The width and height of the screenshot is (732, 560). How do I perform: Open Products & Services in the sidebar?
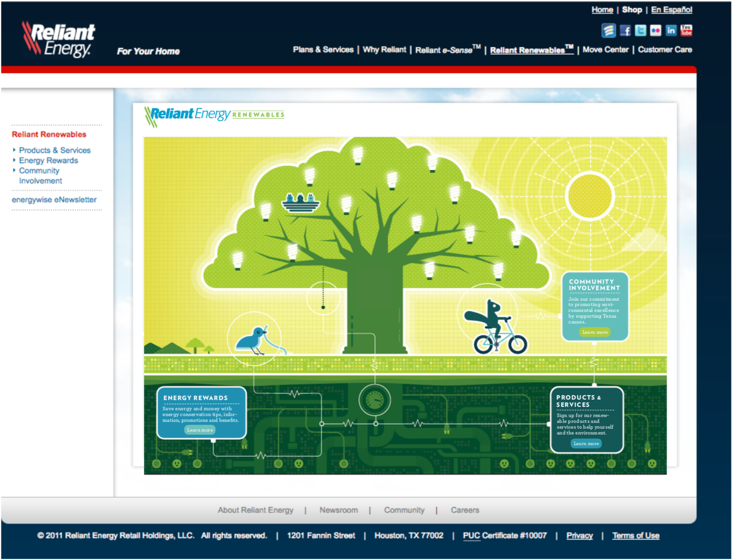(x=55, y=151)
